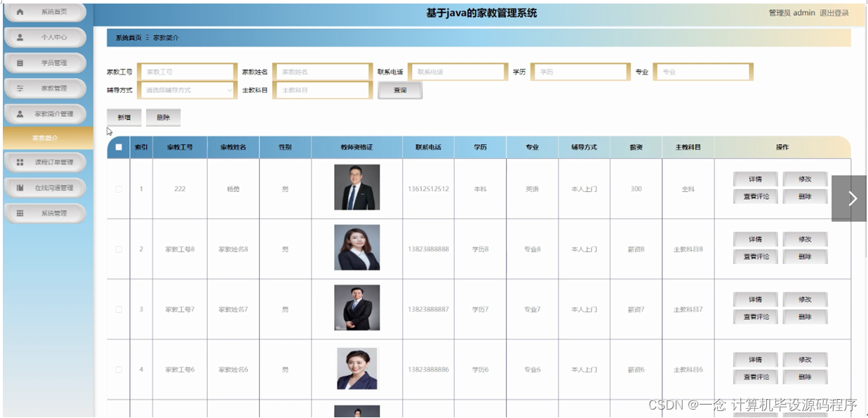Screen dimensions: 868x418
Task: Open 详情 for row 家教工号8
Action: tap(755, 240)
